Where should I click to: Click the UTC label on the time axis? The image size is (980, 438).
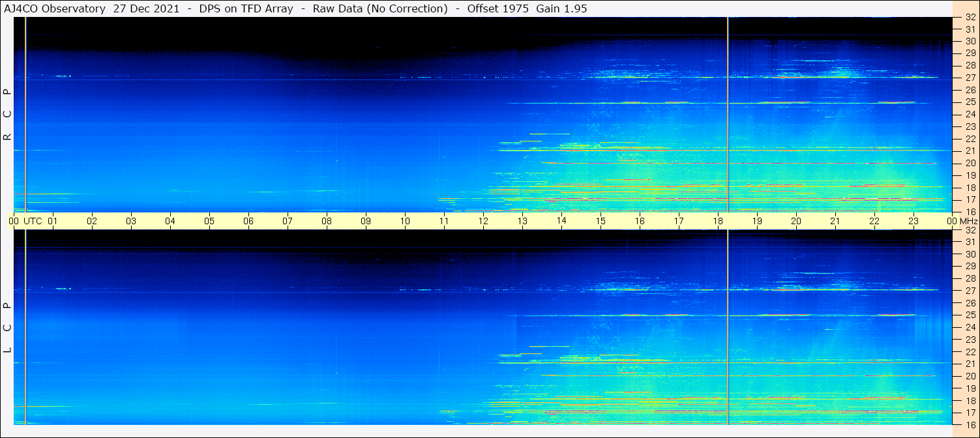point(33,221)
